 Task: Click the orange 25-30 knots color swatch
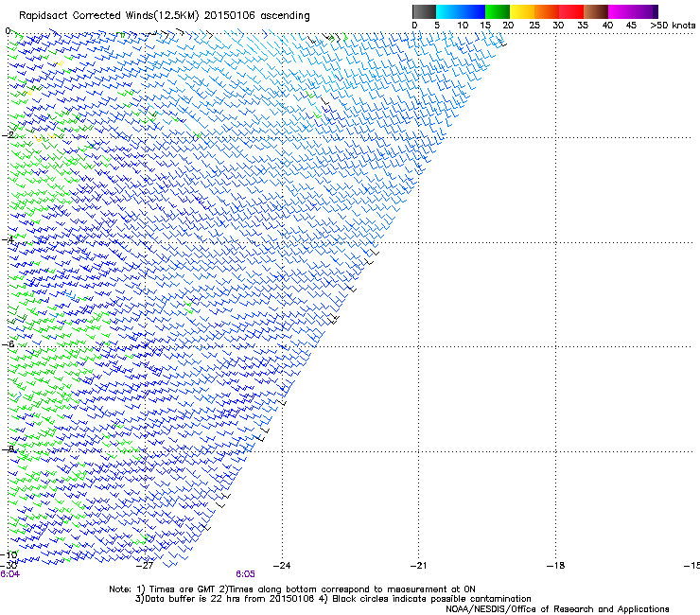[547, 11]
